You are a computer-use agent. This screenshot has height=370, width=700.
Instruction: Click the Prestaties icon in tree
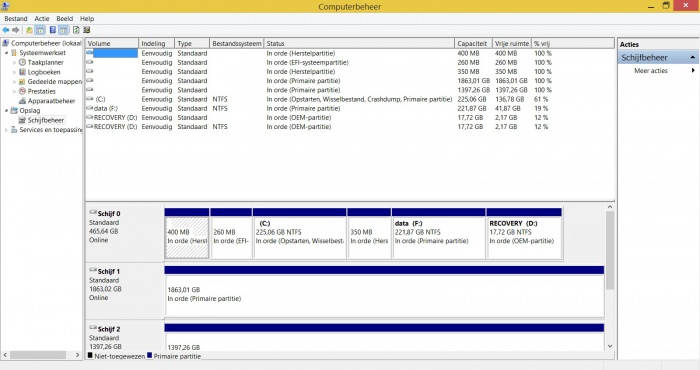point(22,91)
